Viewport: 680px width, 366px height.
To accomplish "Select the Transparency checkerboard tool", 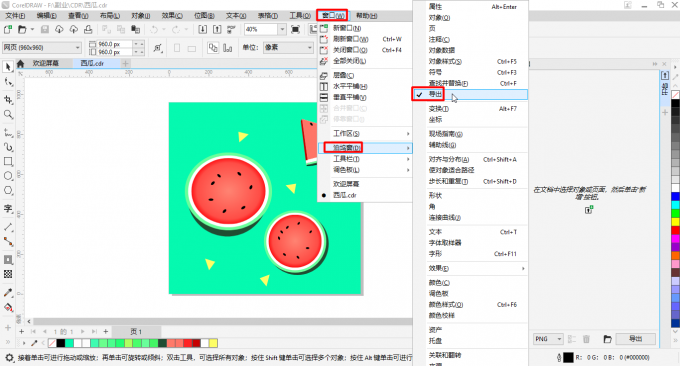I will pyautogui.click(x=8, y=274).
